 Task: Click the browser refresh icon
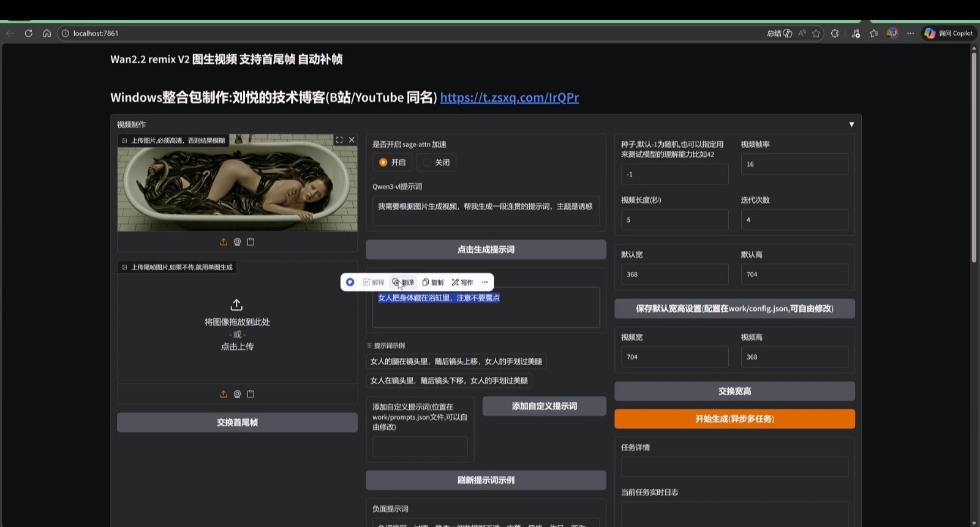[x=28, y=33]
